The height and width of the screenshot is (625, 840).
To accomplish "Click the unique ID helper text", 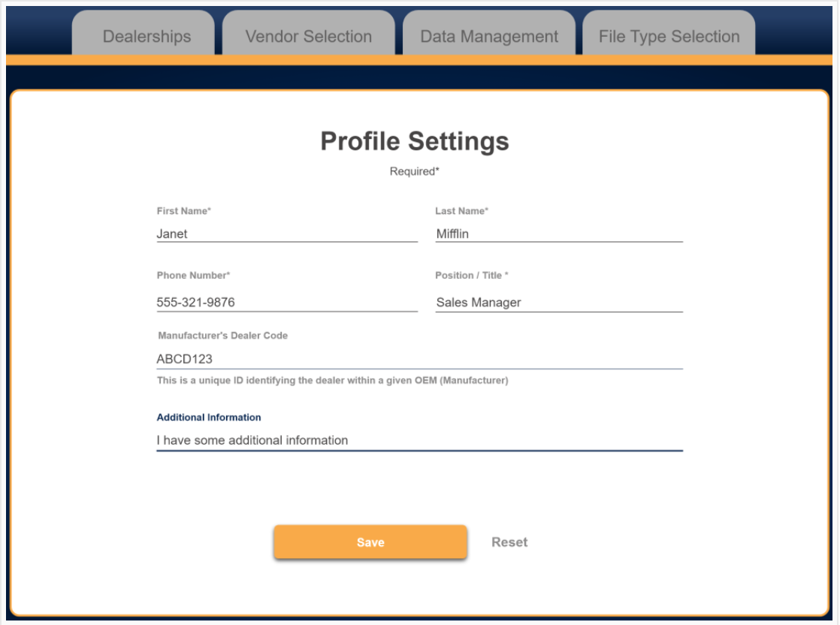I will [x=333, y=380].
